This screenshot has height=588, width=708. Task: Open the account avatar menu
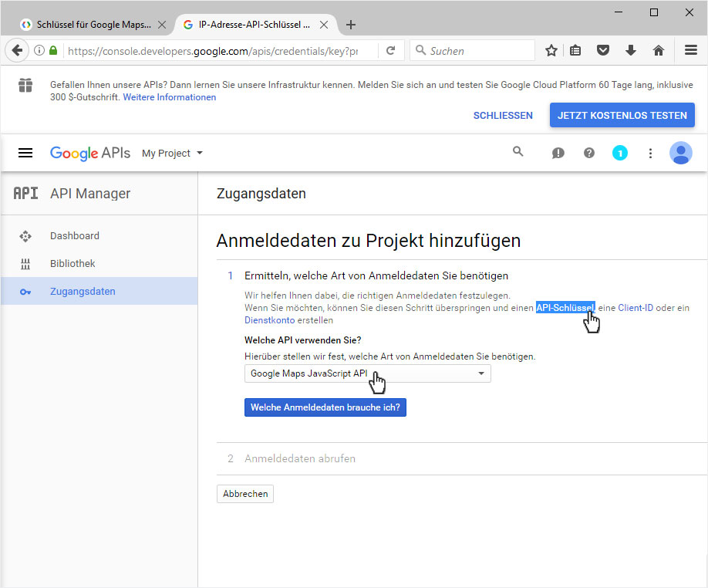point(680,153)
